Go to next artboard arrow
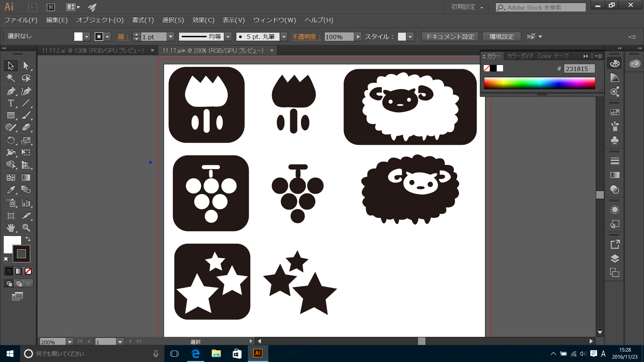644x362 pixels. pyautogui.click(x=130, y=341)
